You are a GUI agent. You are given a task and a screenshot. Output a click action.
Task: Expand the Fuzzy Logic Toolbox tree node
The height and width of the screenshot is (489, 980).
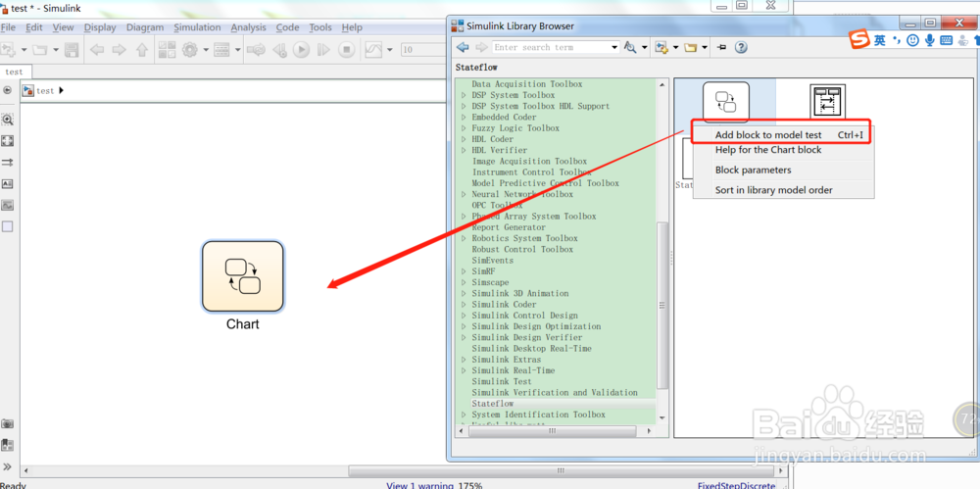click(464, 128)
